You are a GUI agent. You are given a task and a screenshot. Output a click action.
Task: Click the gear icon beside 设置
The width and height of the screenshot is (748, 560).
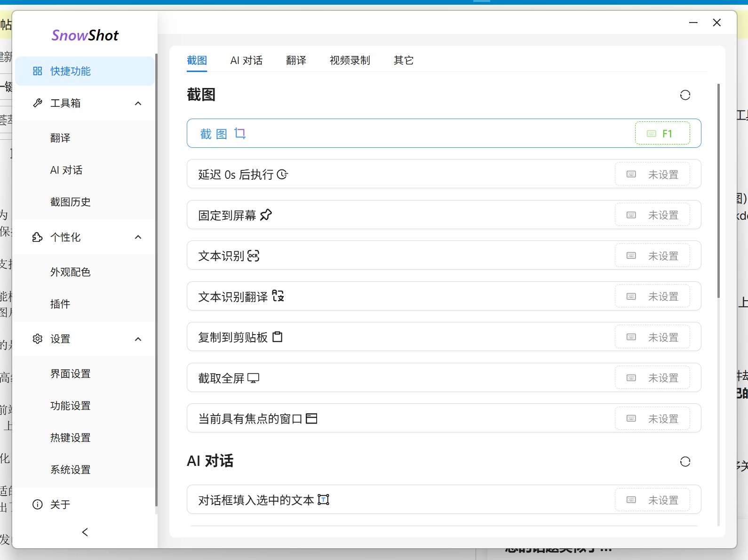pyautogui.click(x=38, y=339)
